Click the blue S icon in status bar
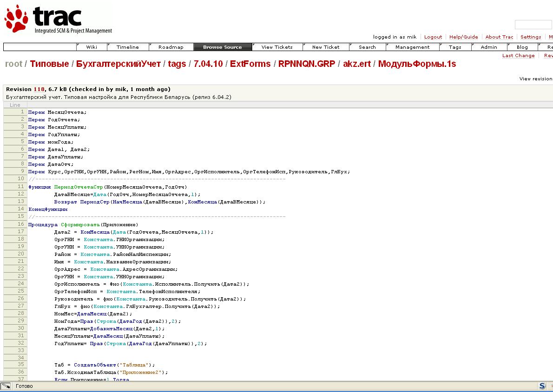 point(542,386)
